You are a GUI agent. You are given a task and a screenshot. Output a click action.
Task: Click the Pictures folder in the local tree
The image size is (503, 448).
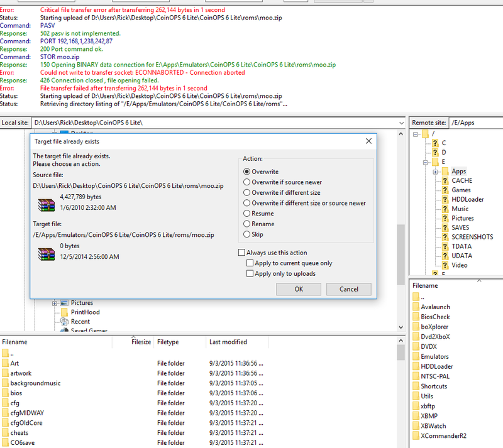click(82, 302)
